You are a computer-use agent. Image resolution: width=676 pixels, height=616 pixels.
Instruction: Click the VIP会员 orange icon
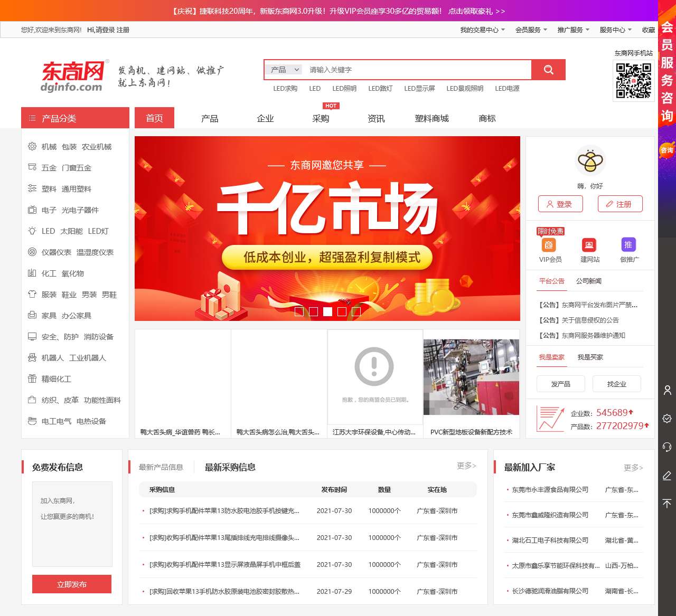pos(549,245)
